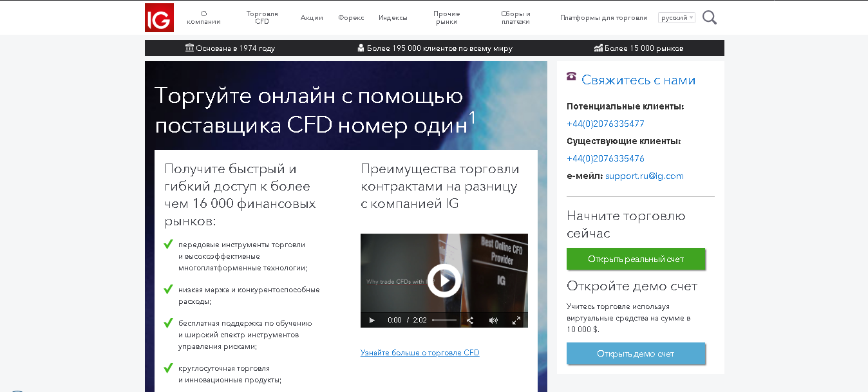The height and width of the screenshot is (392, 868).
Task: Click the large play button on video
Action: pos(444,280)
